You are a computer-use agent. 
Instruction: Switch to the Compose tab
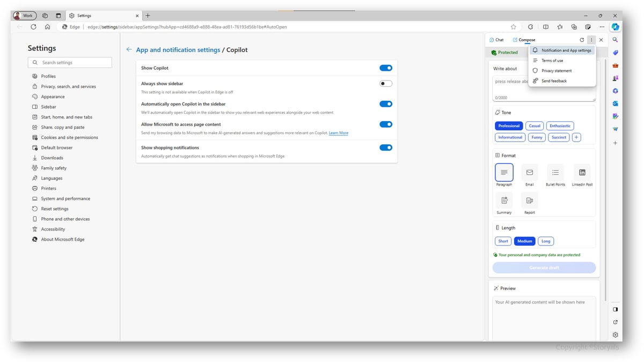524,40
